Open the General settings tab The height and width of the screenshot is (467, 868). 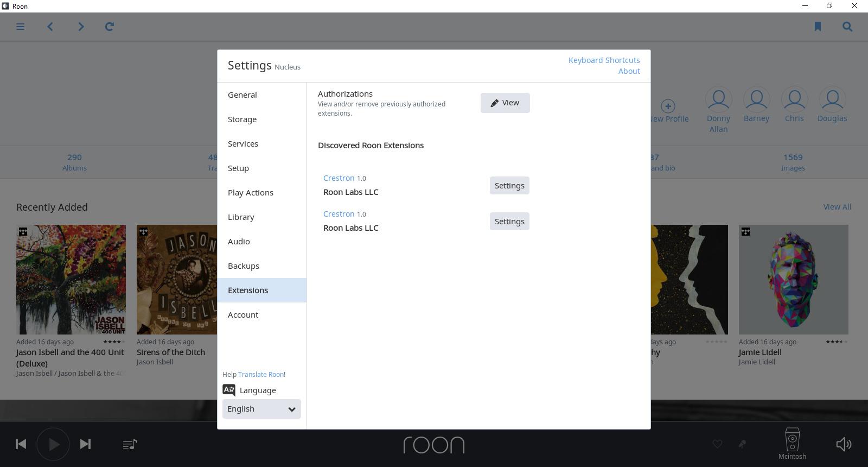click(x=262, y=95)
